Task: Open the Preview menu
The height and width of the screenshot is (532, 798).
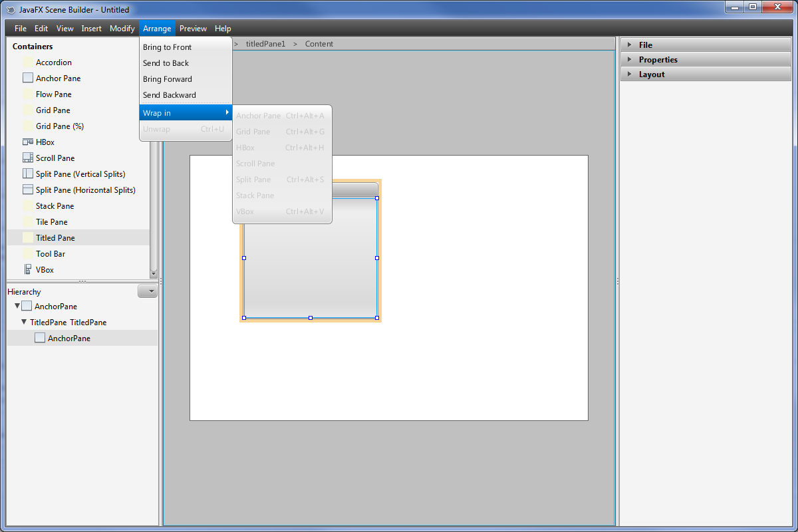Action: click(194, 29)
